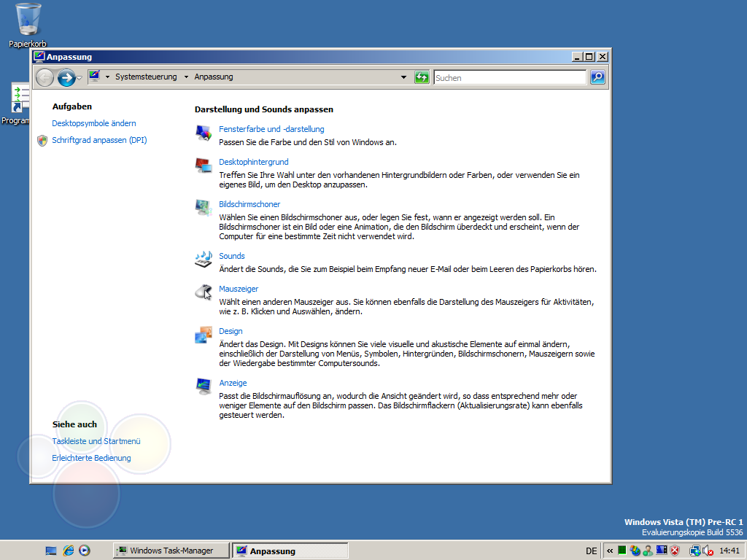This screenshot has width=747, height=560.
Task: Open Taskleiste und Startmenü link
Action: (x=96, y=441)
